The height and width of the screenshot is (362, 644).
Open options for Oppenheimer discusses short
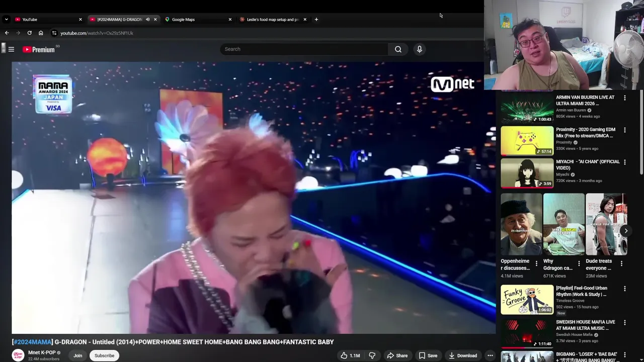pos(536,263)
